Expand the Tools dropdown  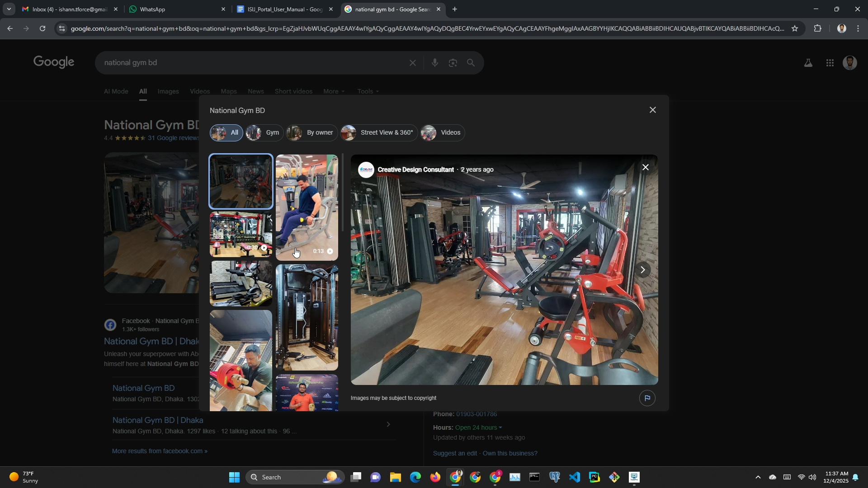click(368, 91)
